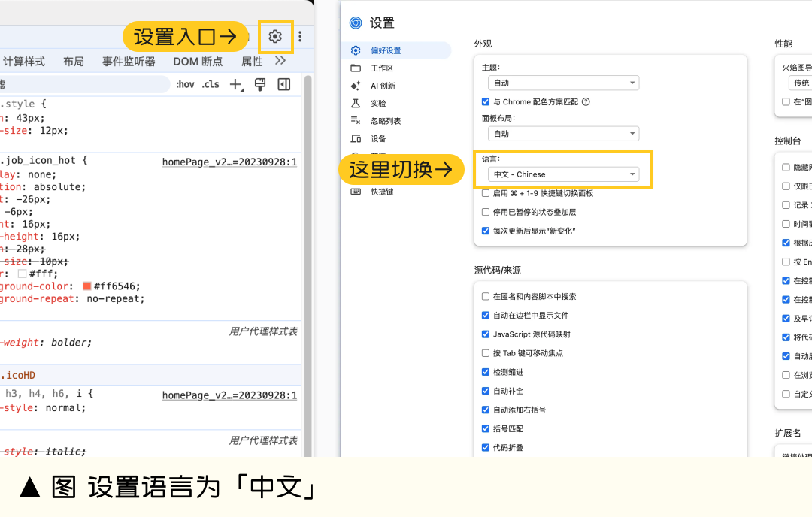
Task: Open DevTools settings via the gear icon
Action: [275, 36]
